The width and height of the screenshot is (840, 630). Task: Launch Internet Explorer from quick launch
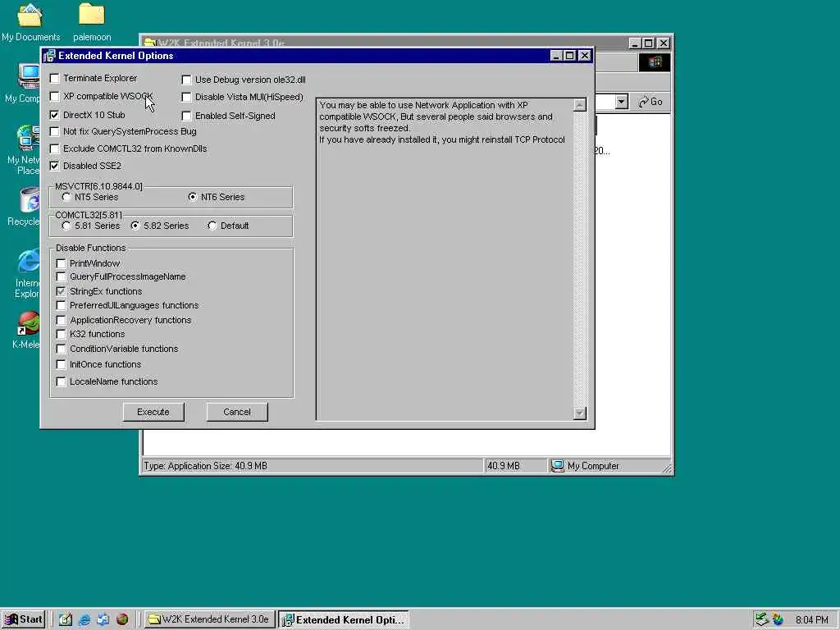pyautogui.click(x=84, y=619)
